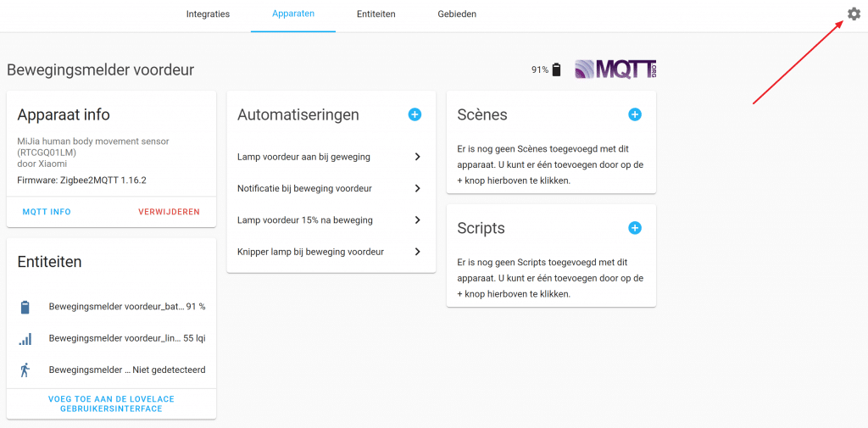
Task: Open the Bewegingsmelder voordeur_linkquality entity row
Action: pos(114,338)
